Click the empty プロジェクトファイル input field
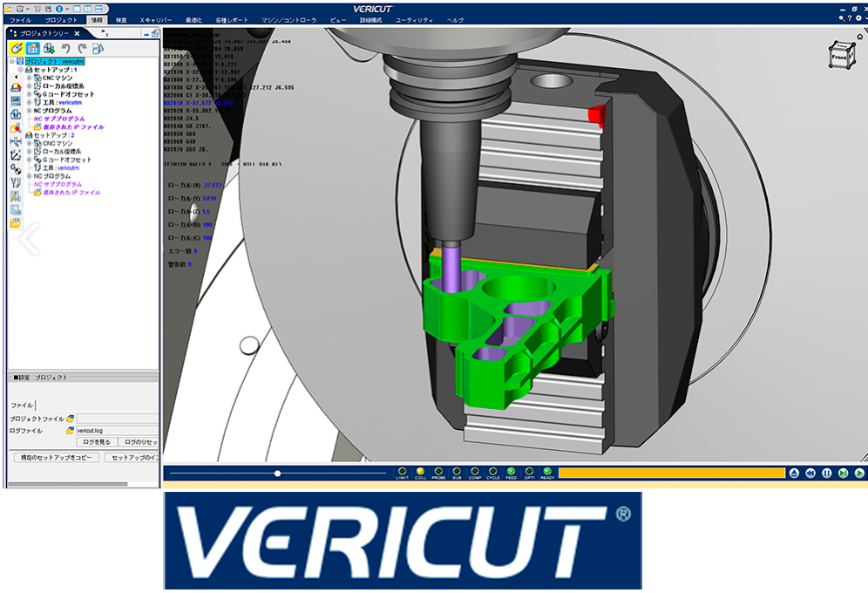The width and height of the screenshot is (868, 593). coord(117,419)
